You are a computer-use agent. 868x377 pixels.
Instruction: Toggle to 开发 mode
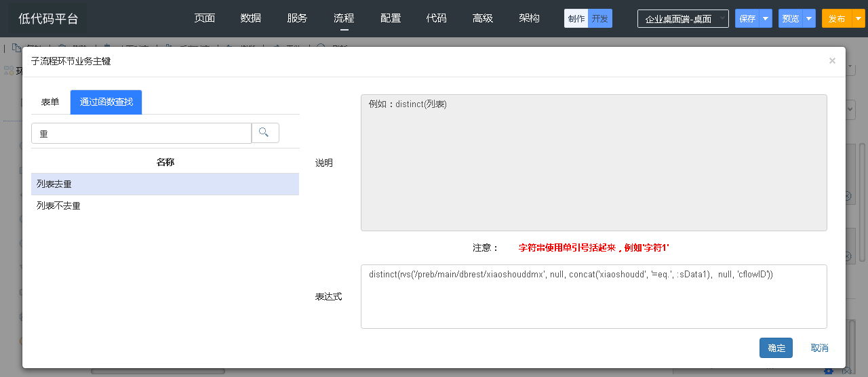600,19
